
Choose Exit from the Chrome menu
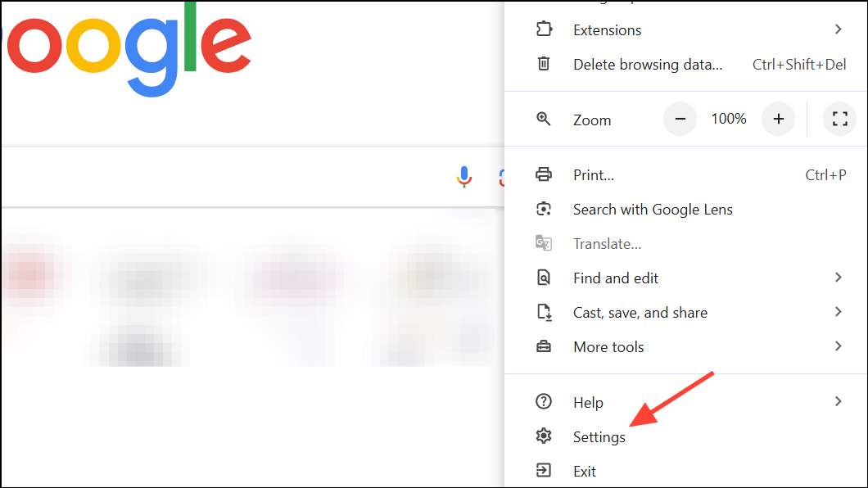(585, 471)
